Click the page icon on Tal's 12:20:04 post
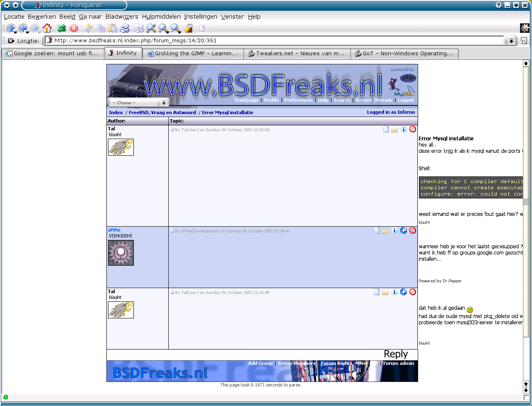Viewport: 532px width, 406px height. coord(386,130)
